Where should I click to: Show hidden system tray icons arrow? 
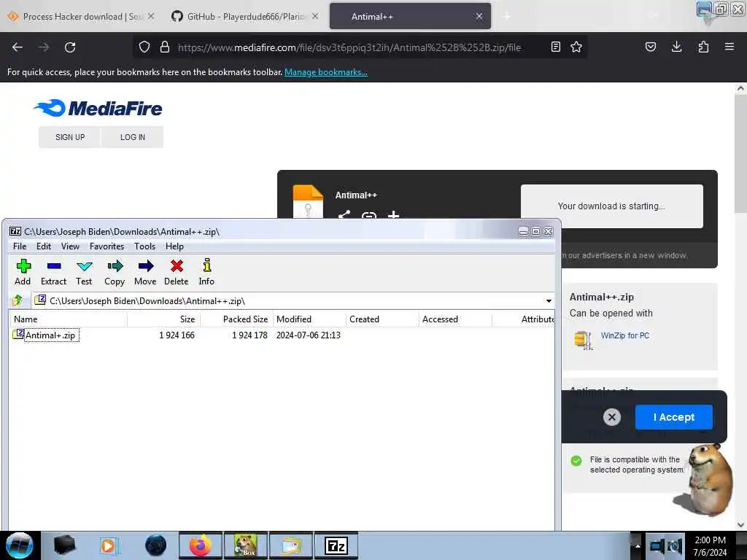click(638, 545)
